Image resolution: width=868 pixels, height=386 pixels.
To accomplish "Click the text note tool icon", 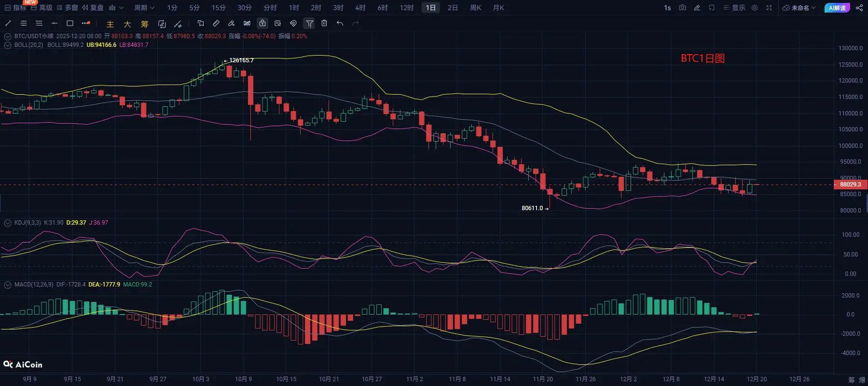I will point(278,23).
